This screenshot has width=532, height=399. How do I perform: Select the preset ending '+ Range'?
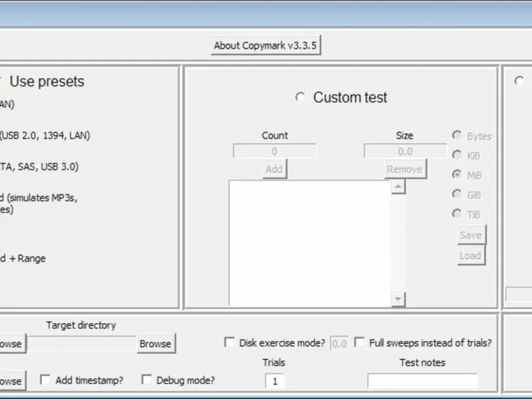coord(23,259)
